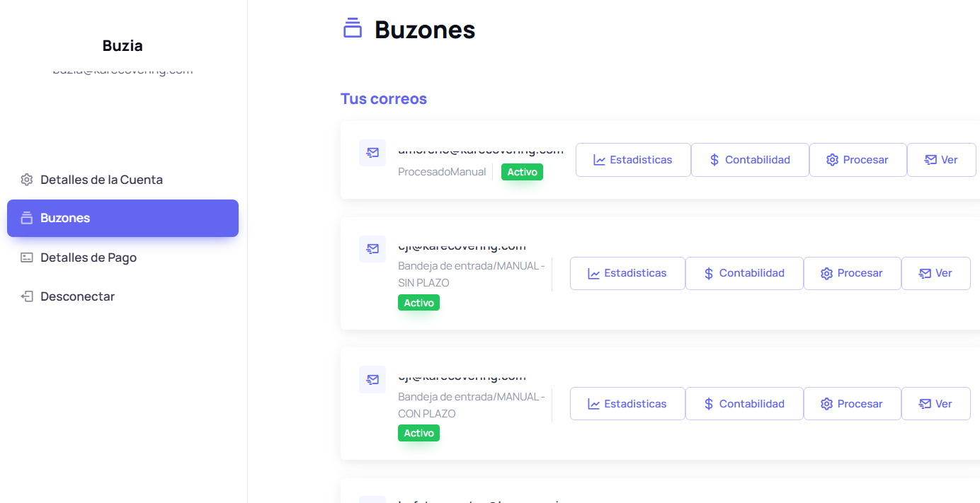This screenshot has width=980, height=503.
Task: Click the Buzones header stack icon
Action: (353, 28)
